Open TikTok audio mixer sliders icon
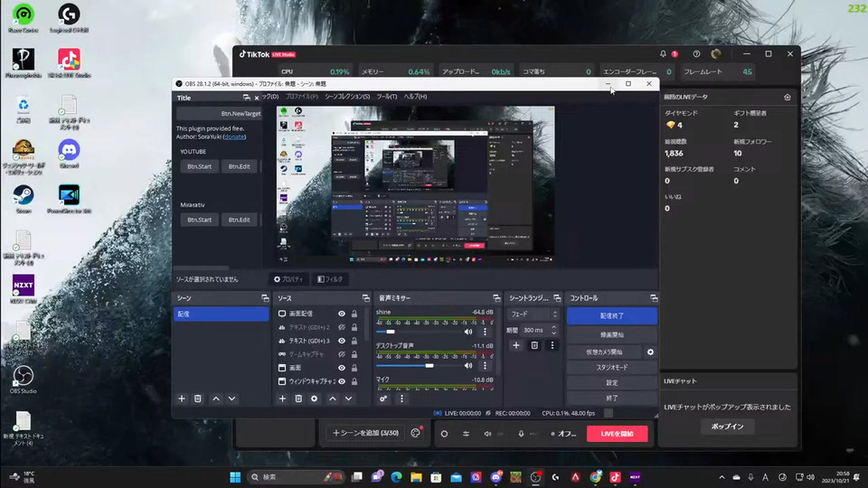The image size is (868, 488). [467, 434]
